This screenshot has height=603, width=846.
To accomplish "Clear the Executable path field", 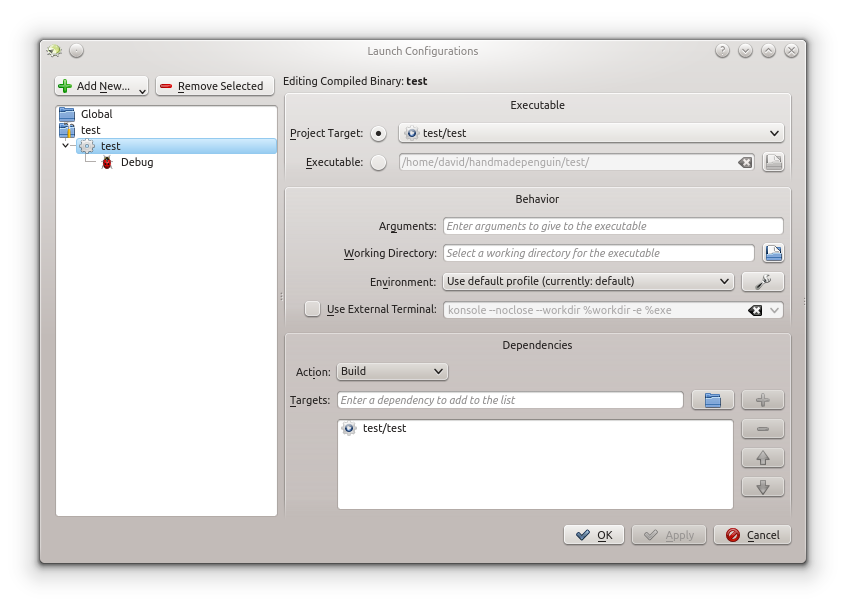I will [745, 162].
